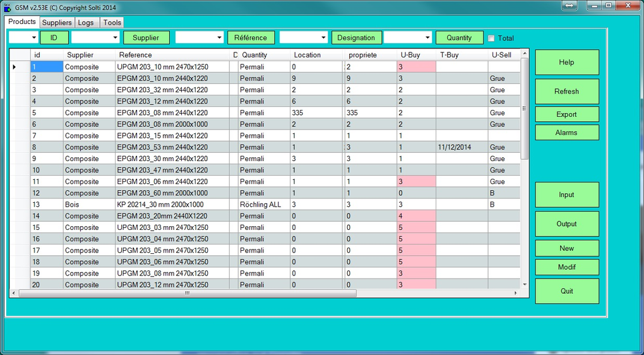Go to the Tools tab
644x355 pixels.
tap(112, 23)
